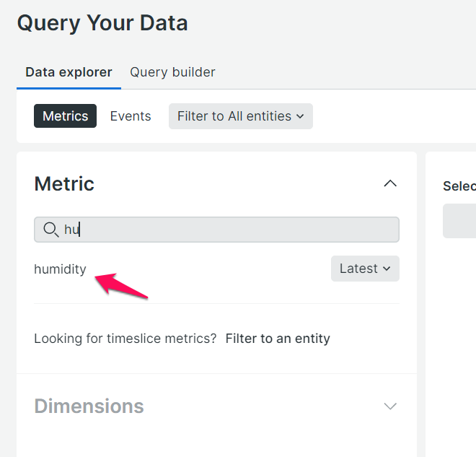Open the Filter to All entities dropdown
This screenshot has height=457, width=476.
(x=240, y=116)
